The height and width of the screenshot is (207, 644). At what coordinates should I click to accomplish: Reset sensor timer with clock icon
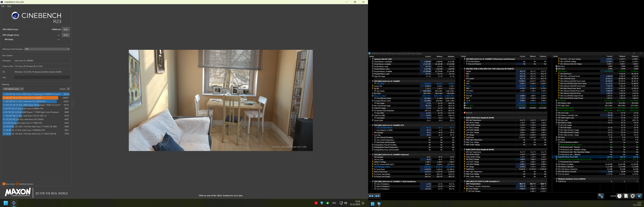pos(619,196)
